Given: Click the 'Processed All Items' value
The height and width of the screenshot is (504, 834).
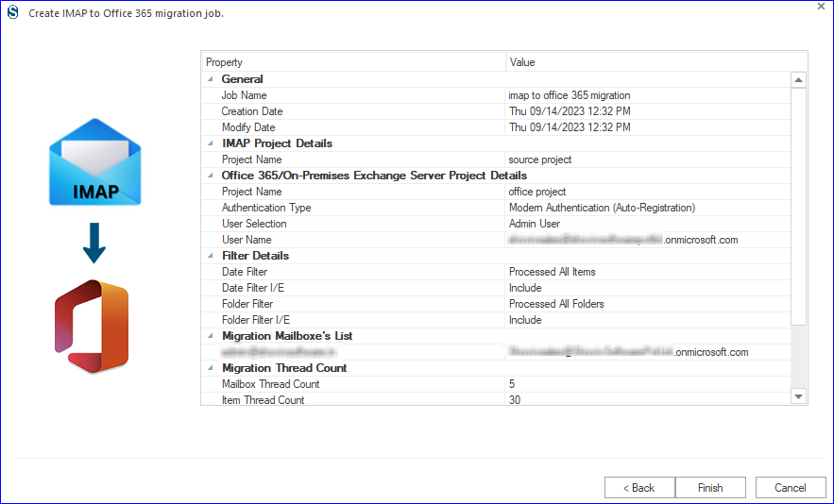Looking at the screenshot, I should click(x=553, y=272).
